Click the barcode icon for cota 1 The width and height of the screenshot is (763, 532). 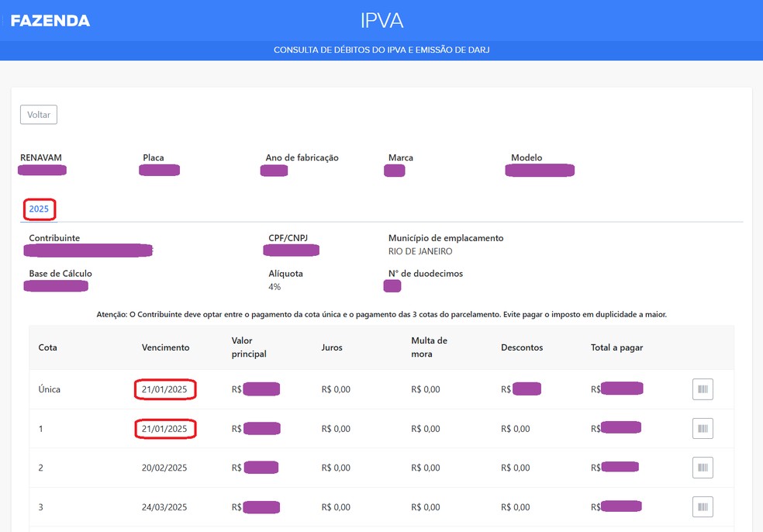click(x=703, y=429)
